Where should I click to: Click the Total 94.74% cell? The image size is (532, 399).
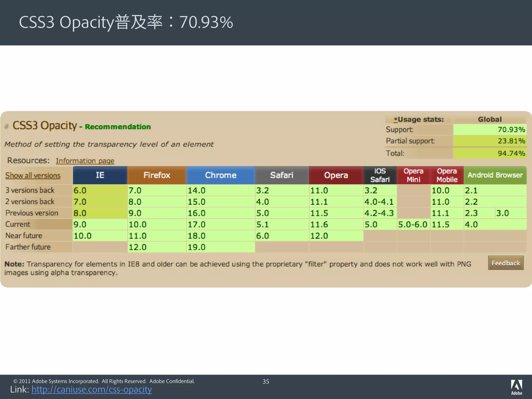click(490, 153)
